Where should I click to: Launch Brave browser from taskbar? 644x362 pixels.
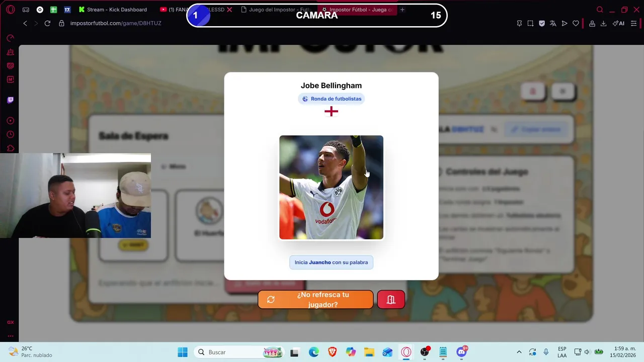point(332,352)
